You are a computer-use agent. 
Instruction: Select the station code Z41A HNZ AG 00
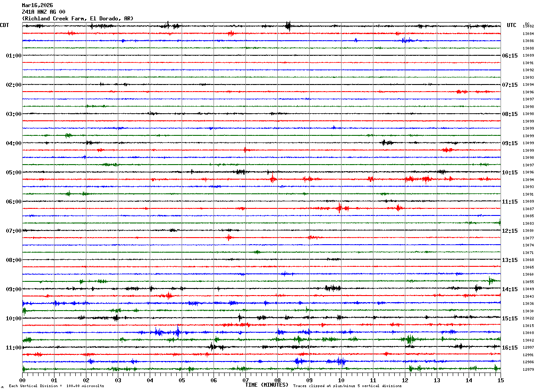[x=43, y=12]
